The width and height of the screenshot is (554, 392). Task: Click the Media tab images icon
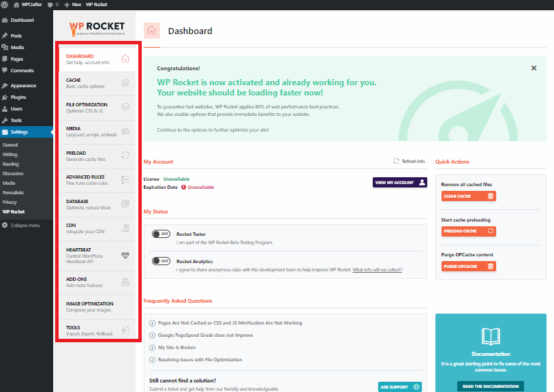[x=125, y=131]
